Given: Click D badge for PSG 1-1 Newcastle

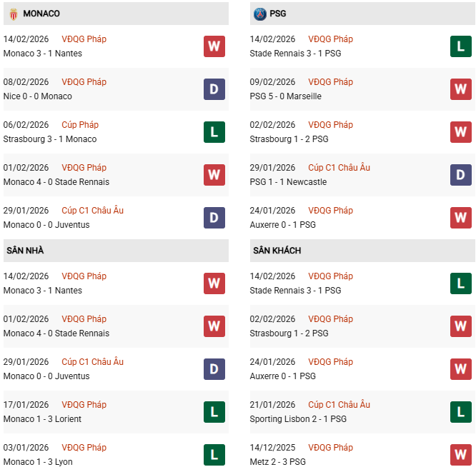Looking at the screenshot, I should [x=460, y=175].
